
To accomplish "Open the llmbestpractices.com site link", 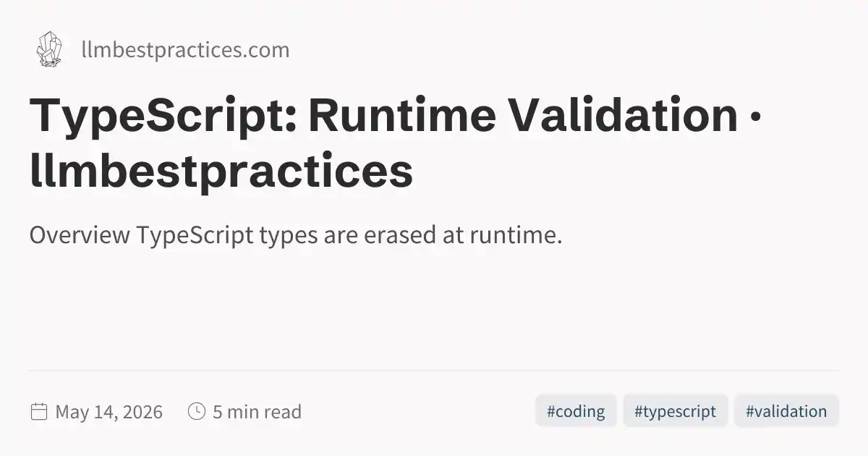I will (x=185, y=50).
